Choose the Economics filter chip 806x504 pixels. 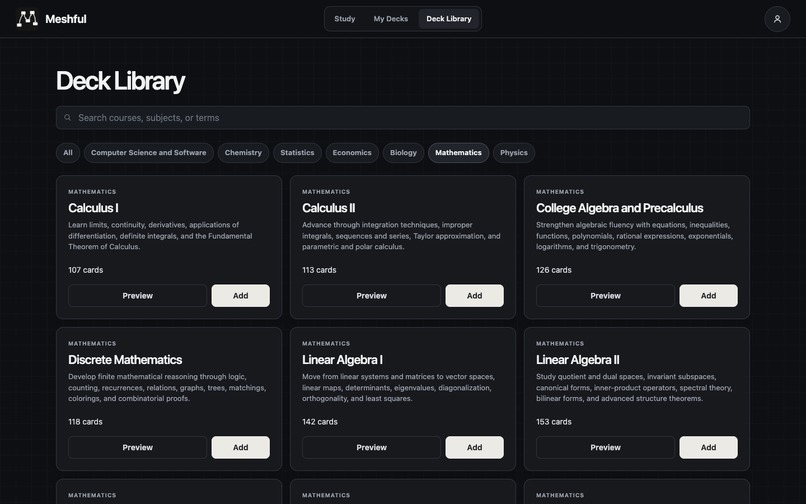[352, 153]
